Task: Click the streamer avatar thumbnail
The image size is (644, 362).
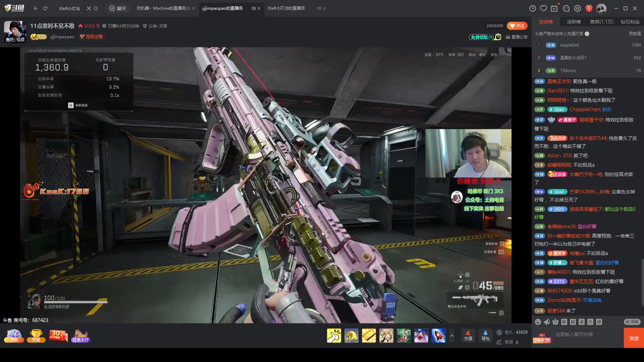Action: point(15,32)
